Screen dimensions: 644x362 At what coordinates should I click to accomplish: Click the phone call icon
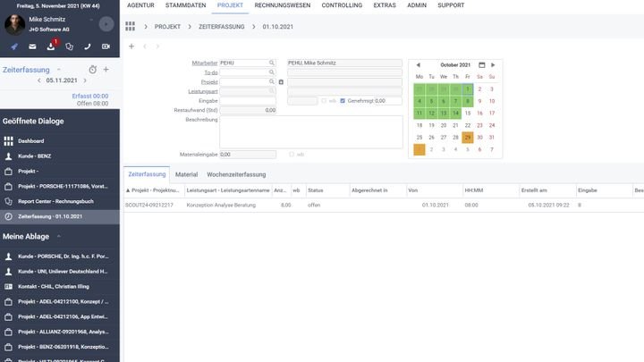click(88, 46)
